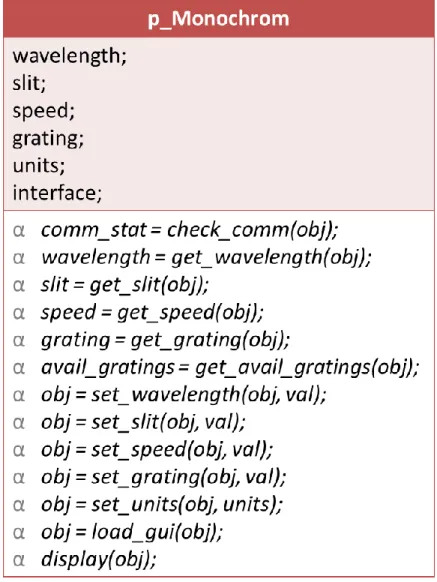Select the slit property
The height and width of the screenshot is (582, 437).
point(29,83)
